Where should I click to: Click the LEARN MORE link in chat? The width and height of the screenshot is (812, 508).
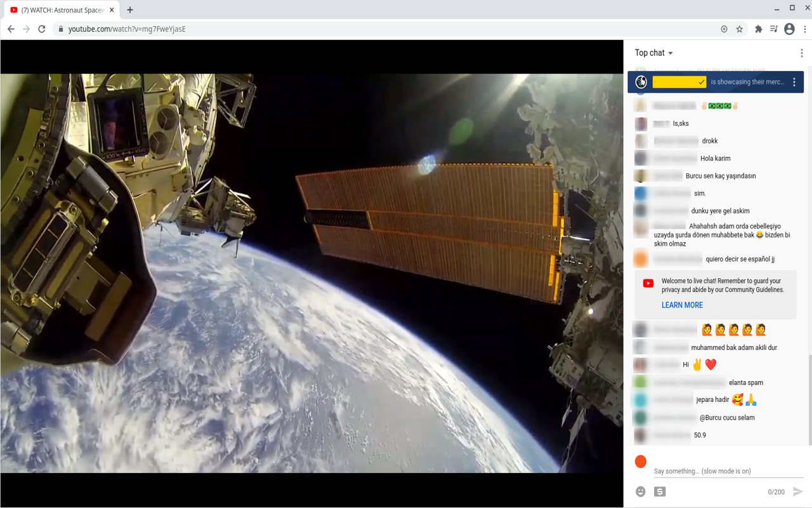tap(682, 305)
